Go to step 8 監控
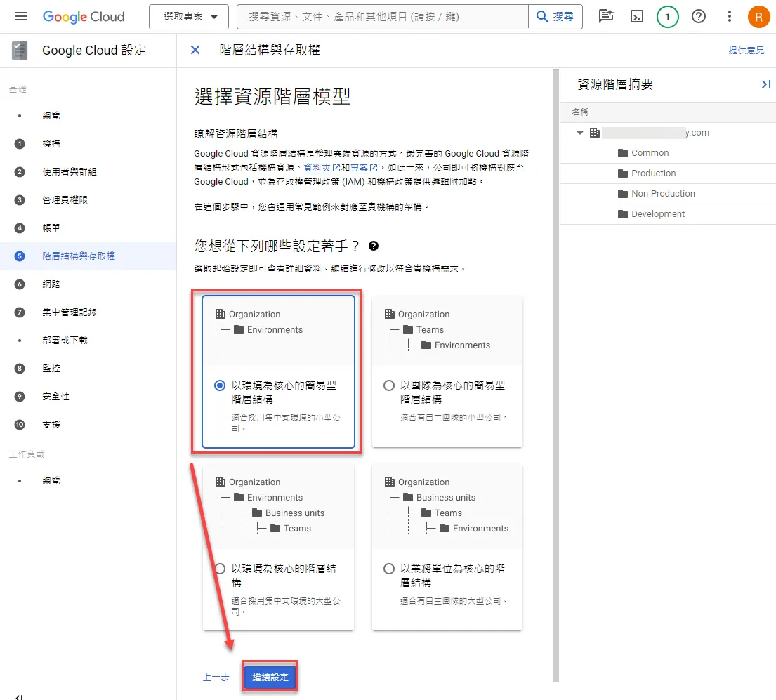Viewport: 776px width, 700px height. click(x=88, y=369)
